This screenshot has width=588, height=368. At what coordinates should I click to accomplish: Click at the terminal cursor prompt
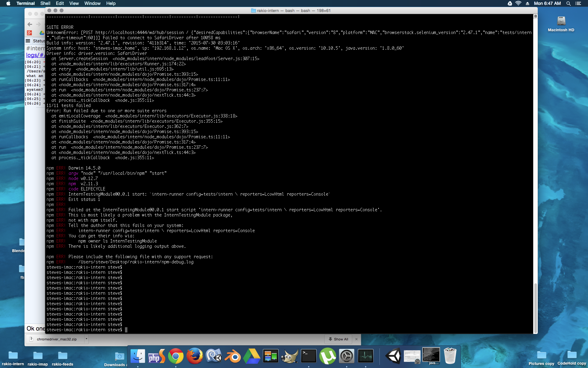click(126, 330)
